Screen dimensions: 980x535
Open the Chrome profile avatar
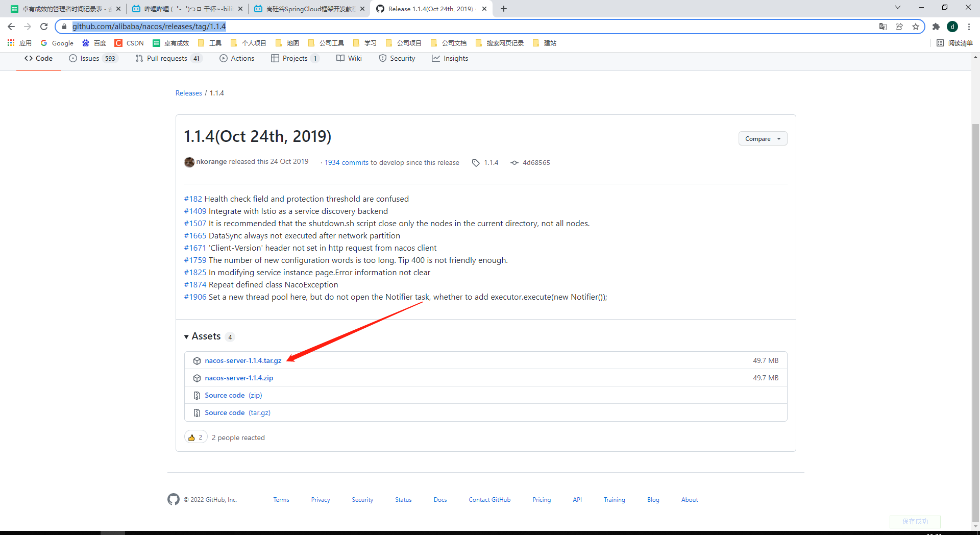tap(952, 27)
